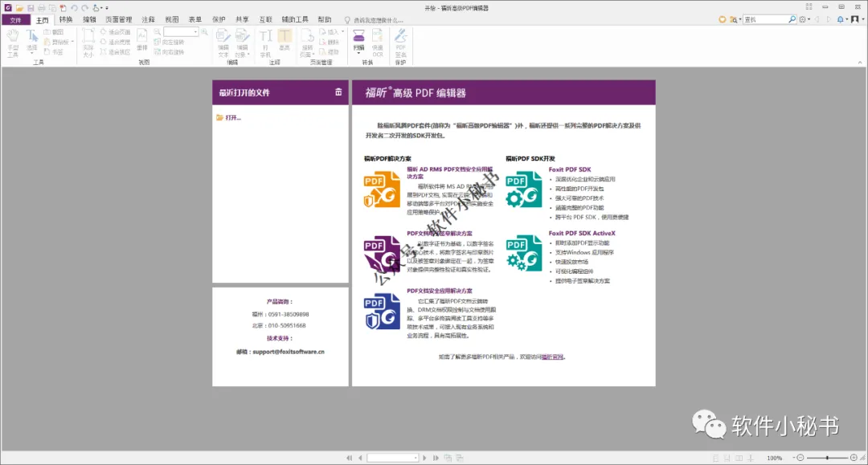Click the Extract (提取) pages tool

pyautogui.click(x=330, y=52)
